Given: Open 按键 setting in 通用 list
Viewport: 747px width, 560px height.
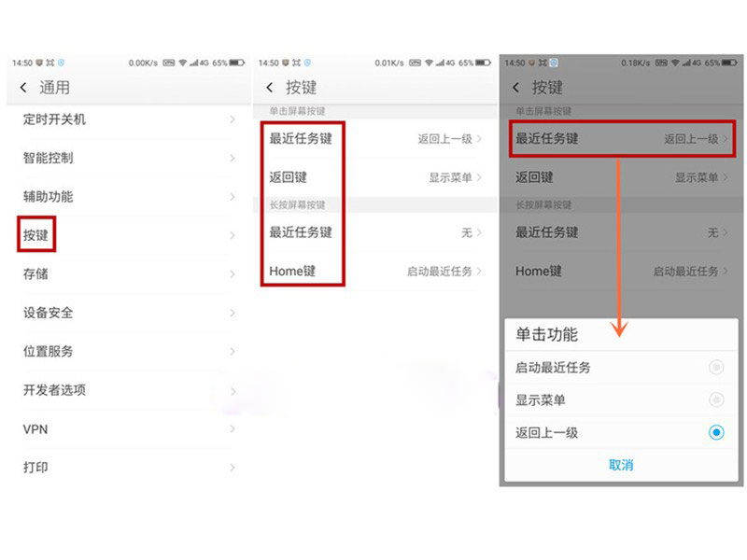Looking at the screenshot, I should tap(129, 235).
